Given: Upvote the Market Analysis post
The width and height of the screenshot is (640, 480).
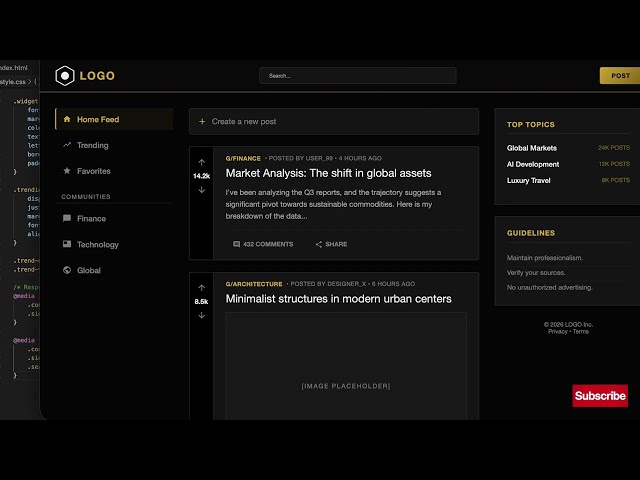Looking at the screenshot, I should tap(202, 162).
